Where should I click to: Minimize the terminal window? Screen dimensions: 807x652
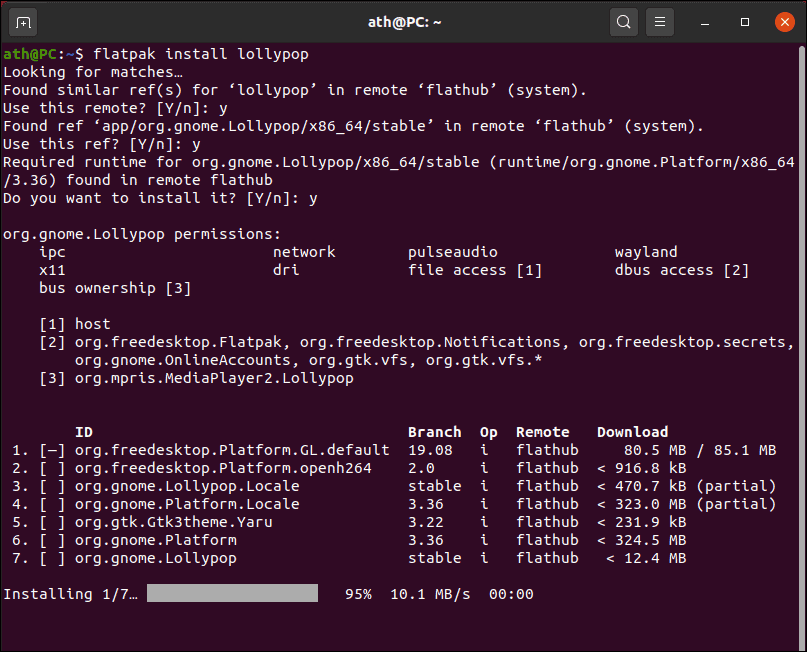[x=705, y=23]
